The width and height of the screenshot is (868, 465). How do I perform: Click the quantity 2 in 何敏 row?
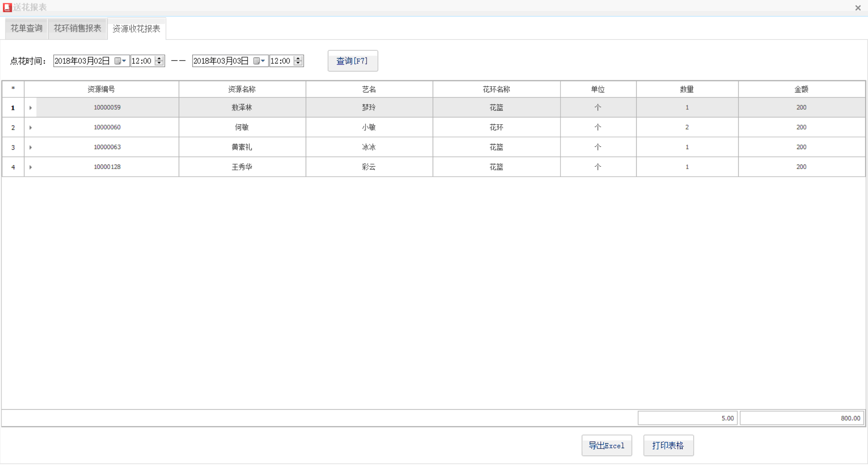tap(687, 127)
